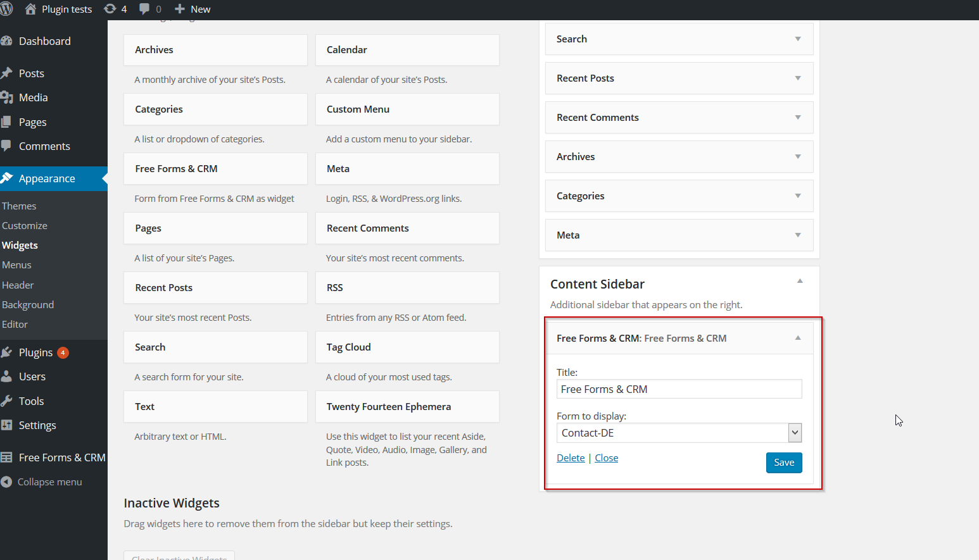Screen dimensions: 979x560
Task: Select the Archives available widget
Action: coord(215,50)
